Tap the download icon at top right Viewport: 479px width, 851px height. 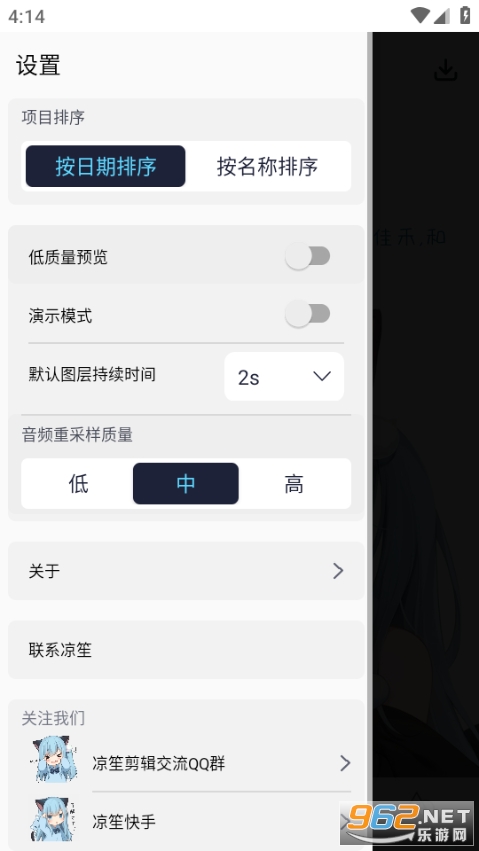[x=446, y=70]
